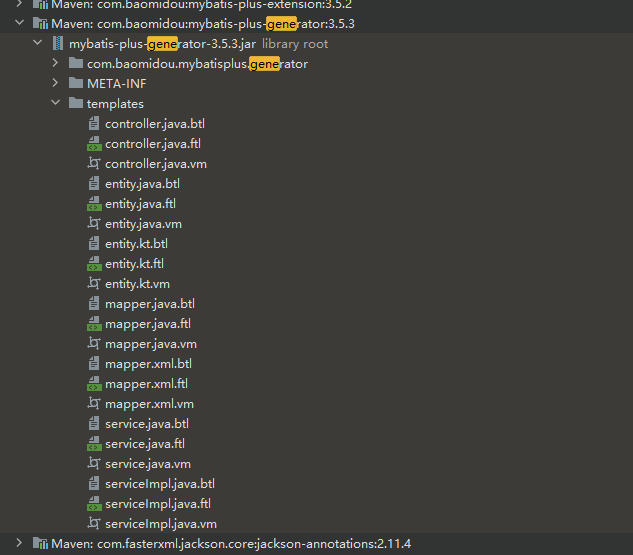Select file entity.kt.btl
The height and width of the screenshot is (555, 633).
pyautogui.click(x=136, y=244)
